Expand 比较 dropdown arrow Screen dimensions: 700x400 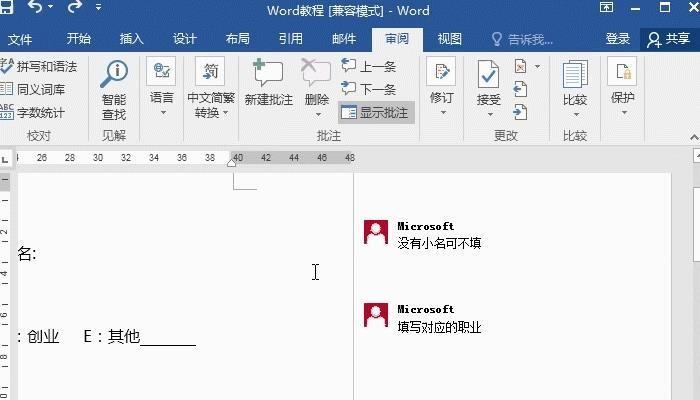coord(576,115)
